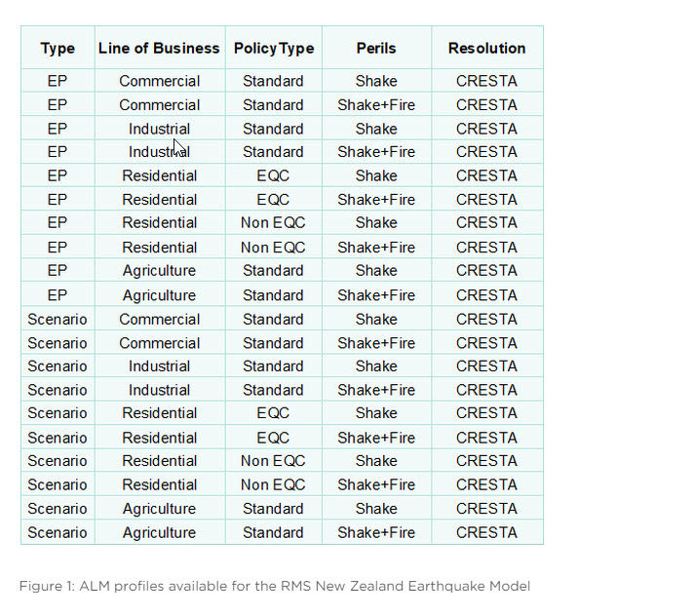694x616 pixels.
Task: Select Commercial in the first EP row
Action: (159, 81)
